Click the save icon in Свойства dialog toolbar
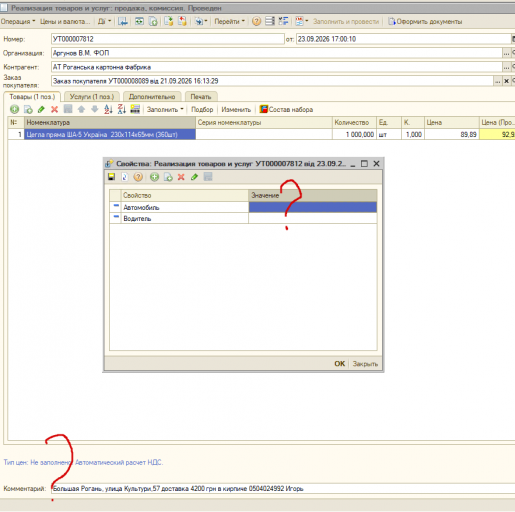515x512 pixels. 112,177
